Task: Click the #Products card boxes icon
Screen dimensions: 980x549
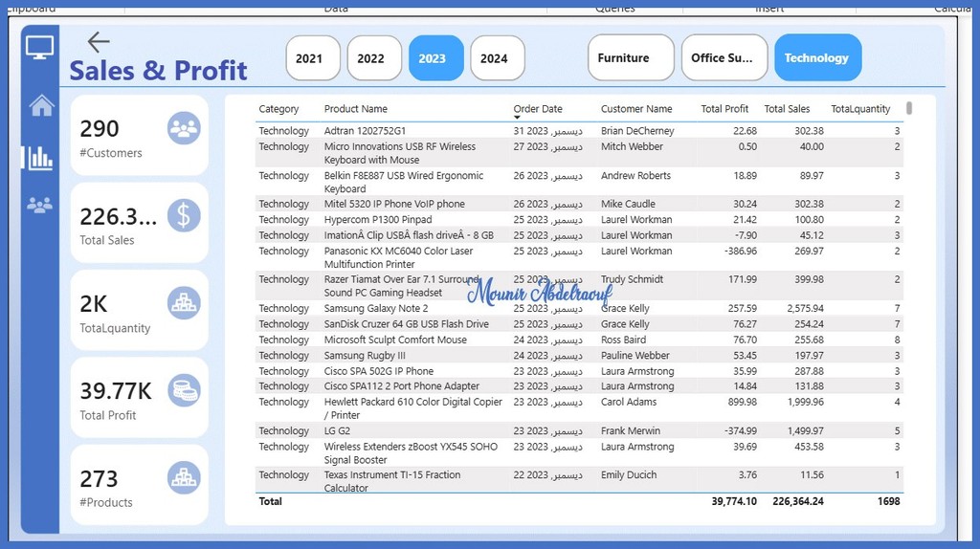Action: click(x=184, y=478)
